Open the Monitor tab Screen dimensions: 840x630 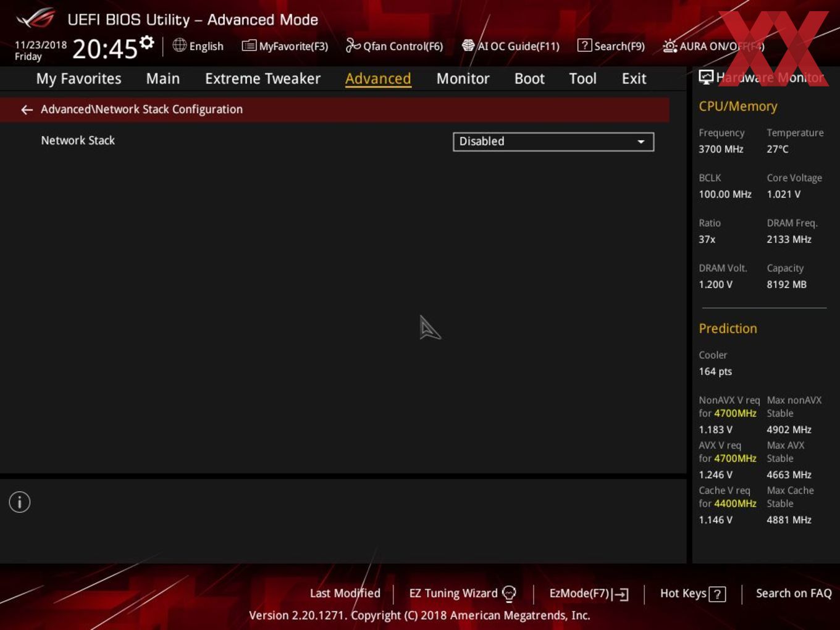click(x=463, y=78)
